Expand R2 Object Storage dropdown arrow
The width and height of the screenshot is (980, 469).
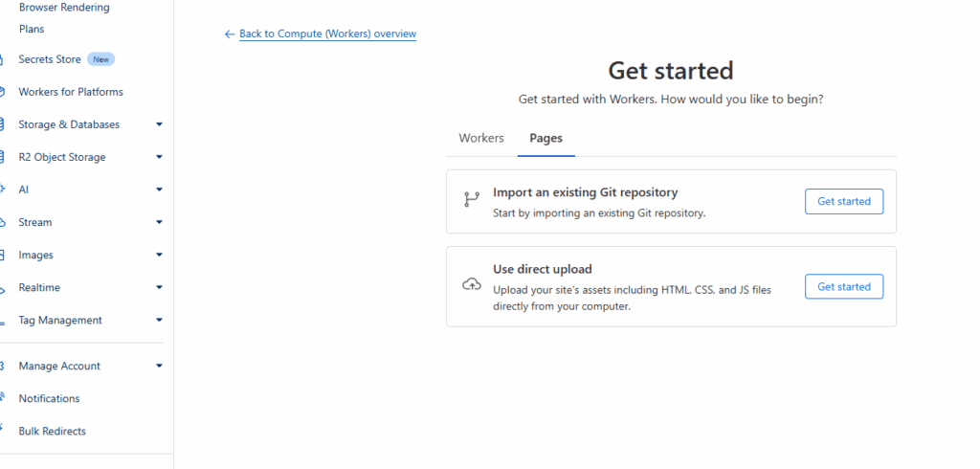point(160,157)
